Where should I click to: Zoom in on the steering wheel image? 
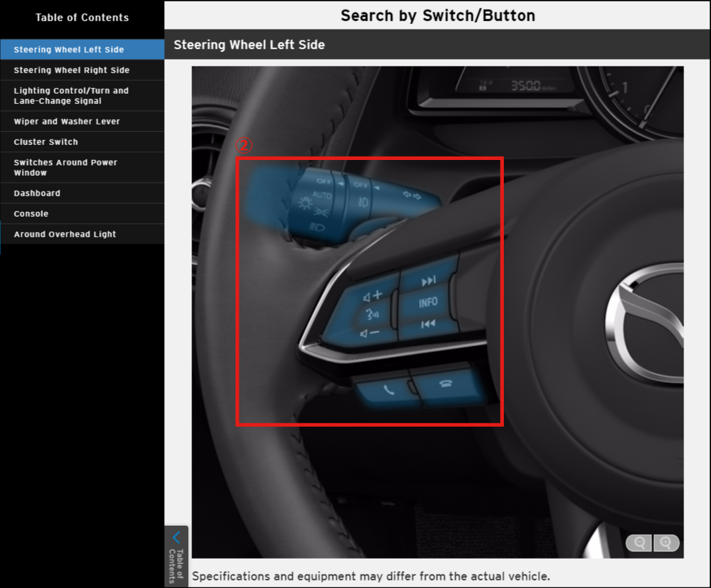(x=666, y=543)
